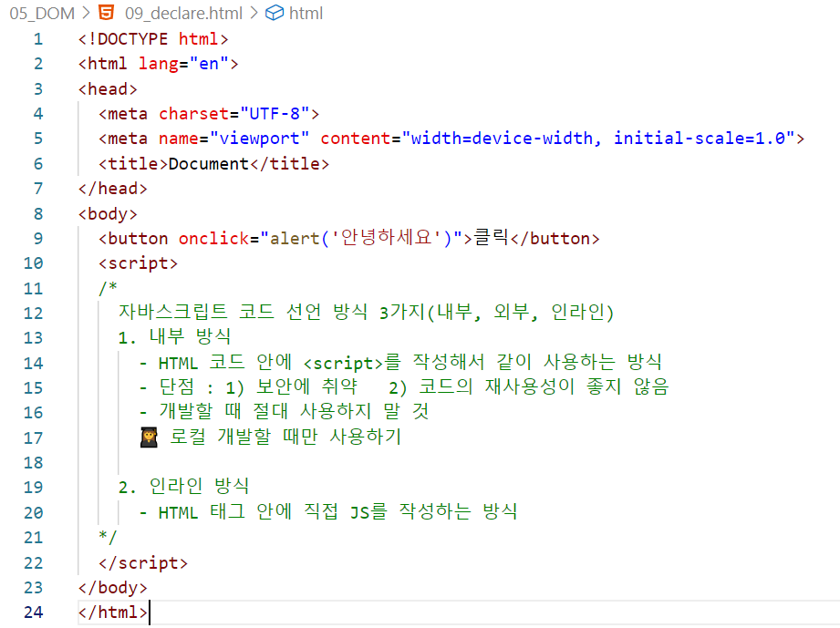Click the student emoji on line 17
The image size is (840, 628).
tap(149, 438)
